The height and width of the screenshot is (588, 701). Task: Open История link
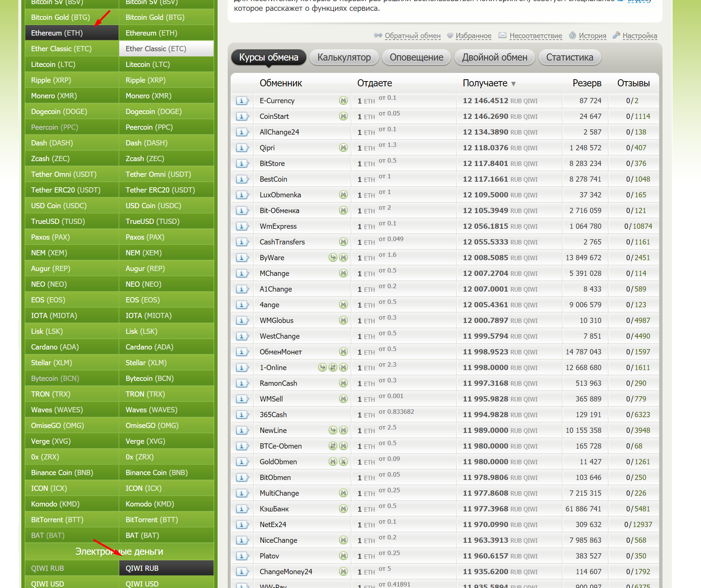593,36
